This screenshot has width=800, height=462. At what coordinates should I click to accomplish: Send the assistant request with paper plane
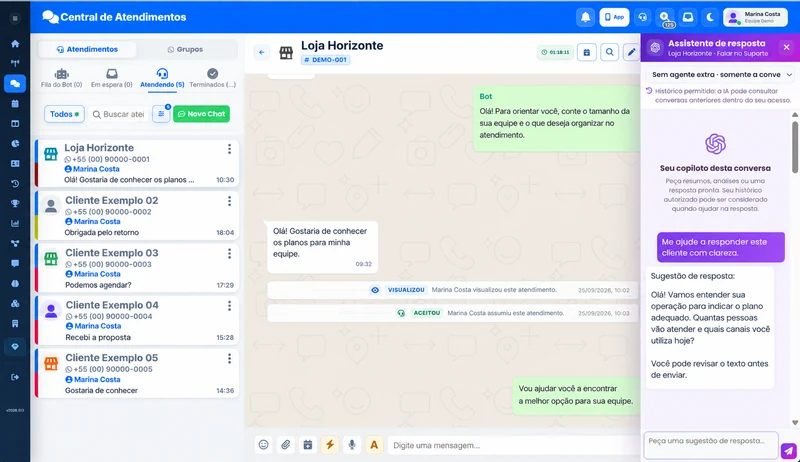point(788,451)
